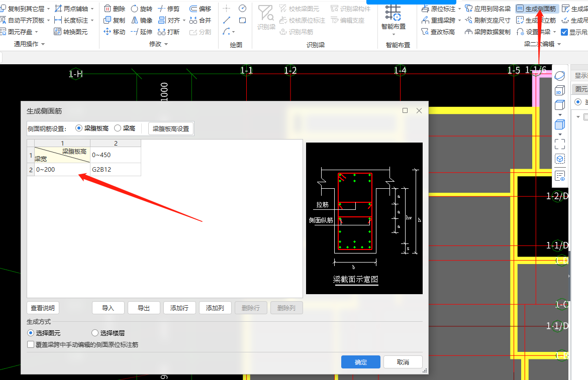Select table cell 0~450
Screen dimensions: 588x380
(x=116, y=155)
